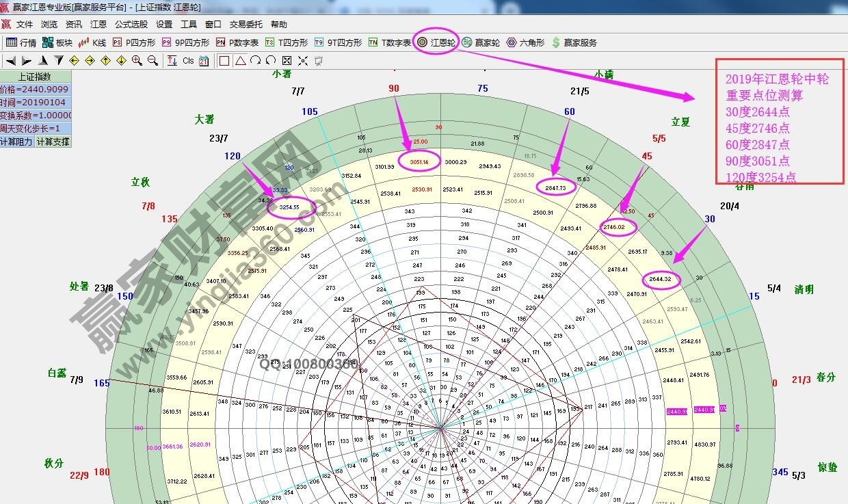Click the zoom in magnifier icon
The height and width of the screenshot is (504, 848).
137,61
